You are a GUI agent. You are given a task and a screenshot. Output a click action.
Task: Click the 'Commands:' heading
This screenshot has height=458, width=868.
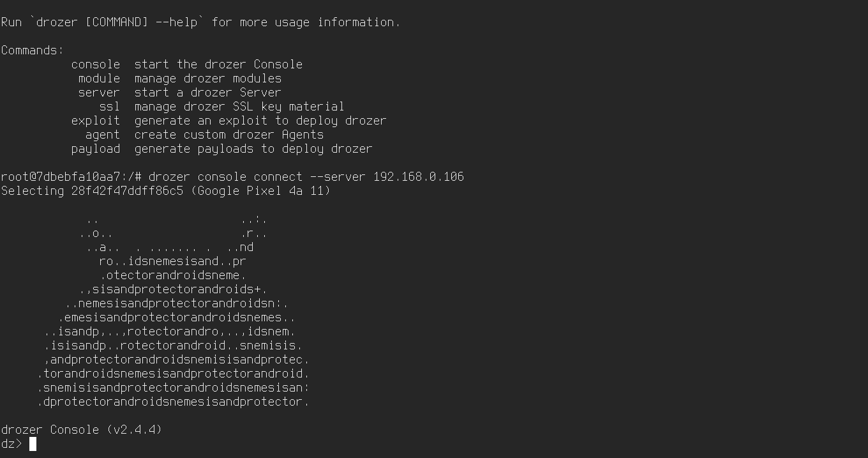33,50
